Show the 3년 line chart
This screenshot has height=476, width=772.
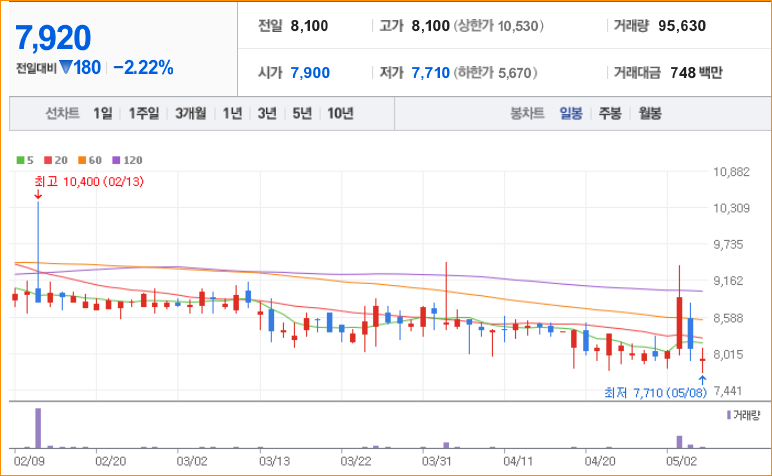pyautogui.click(x=267, y=114)
